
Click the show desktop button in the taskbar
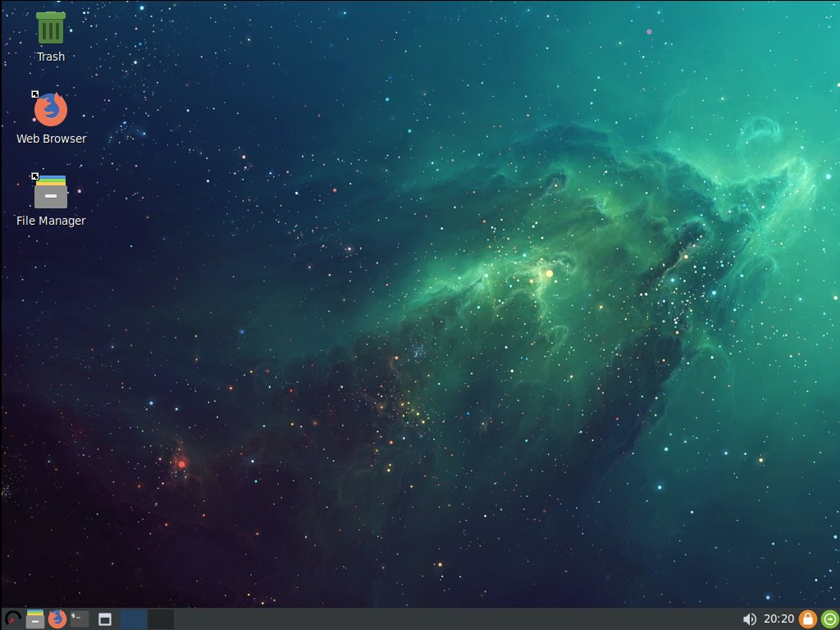(x=105, y=619)
